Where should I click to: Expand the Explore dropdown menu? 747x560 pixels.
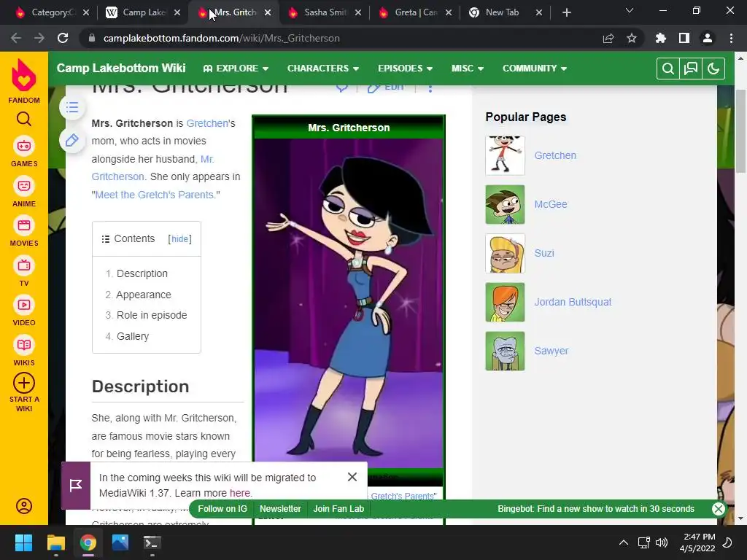tap(236, 69)
